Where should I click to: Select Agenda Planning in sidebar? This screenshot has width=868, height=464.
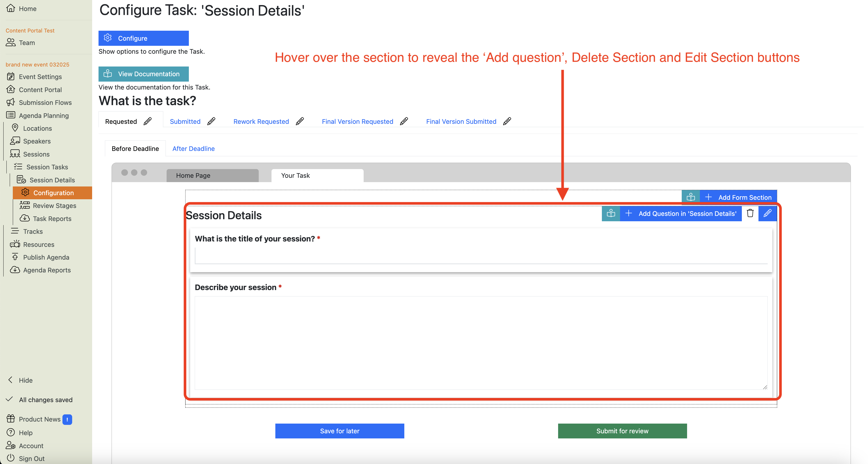[x=44, y=116]
